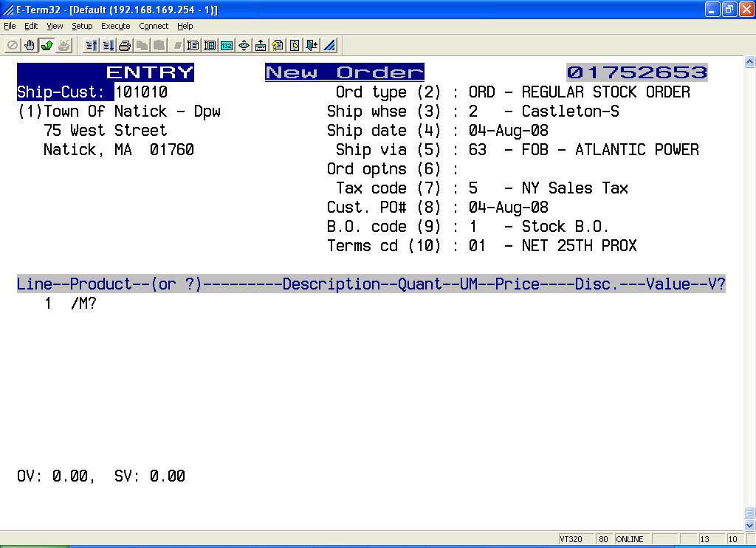756x548 pixels.
Task: Click the Town Of Natick - Dpw text
Action: (132, 112)
